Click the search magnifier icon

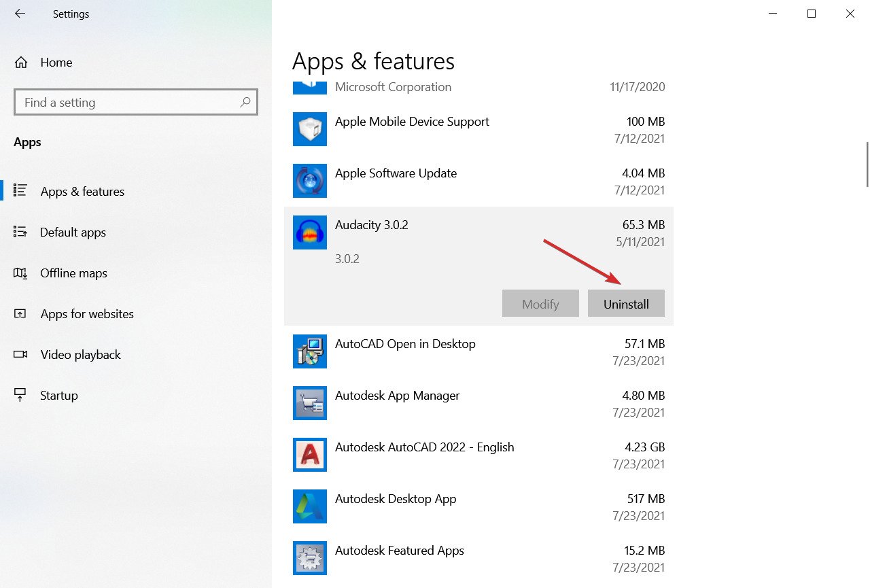(245, 102)
